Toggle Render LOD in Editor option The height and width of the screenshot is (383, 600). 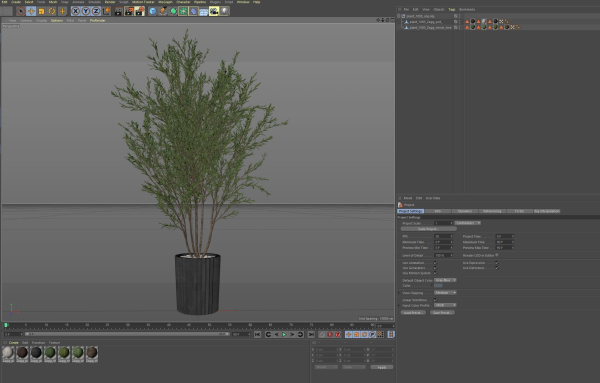pos(497,255)
